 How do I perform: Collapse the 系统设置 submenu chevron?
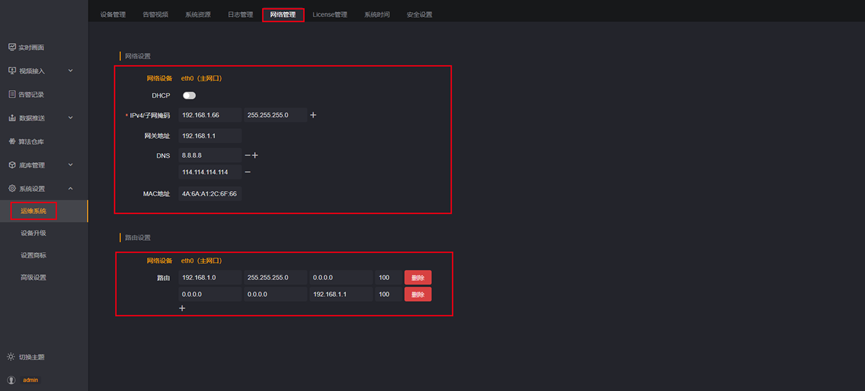coord(70,189)
